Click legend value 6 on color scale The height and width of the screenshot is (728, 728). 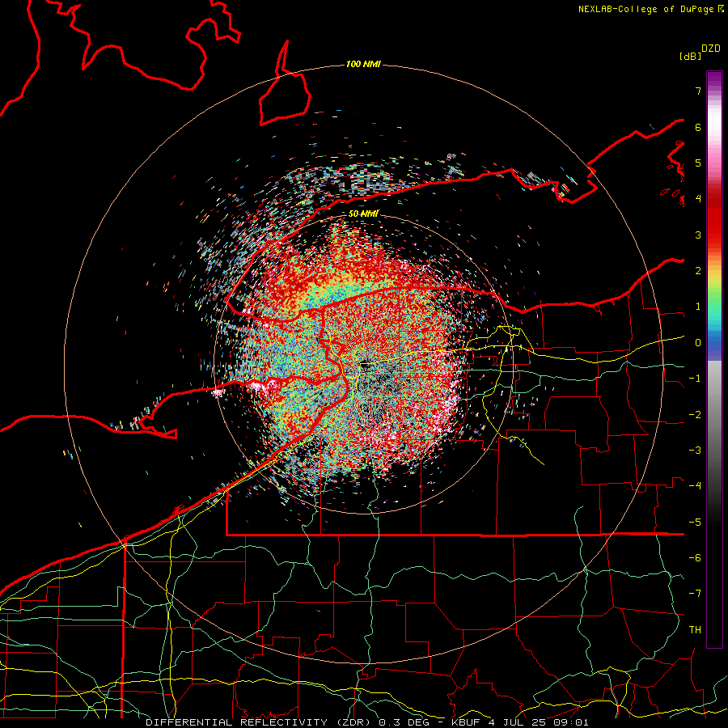(698, 127)
